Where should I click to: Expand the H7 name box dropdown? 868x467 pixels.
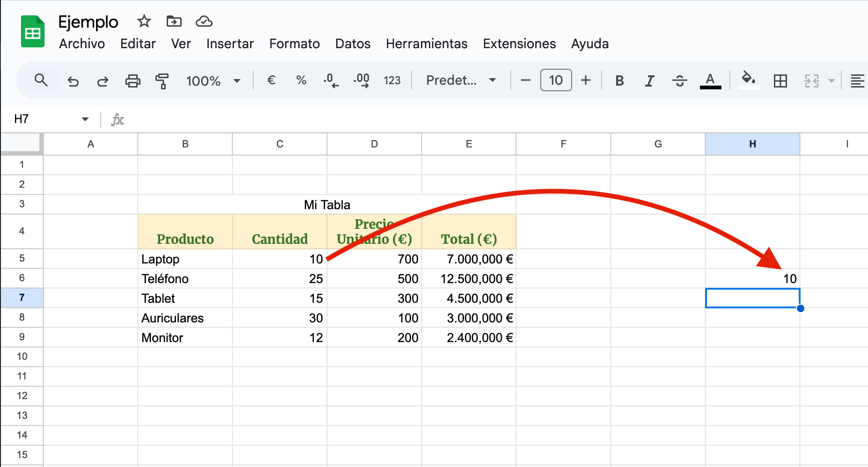pos(85,119)
